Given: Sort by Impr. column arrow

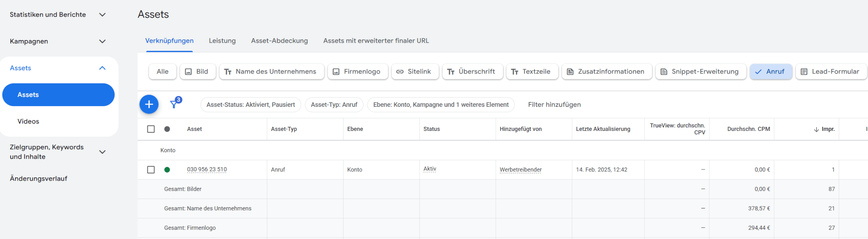Looking at the screenshot, I should pyautogui.click(x=816, y=130).
